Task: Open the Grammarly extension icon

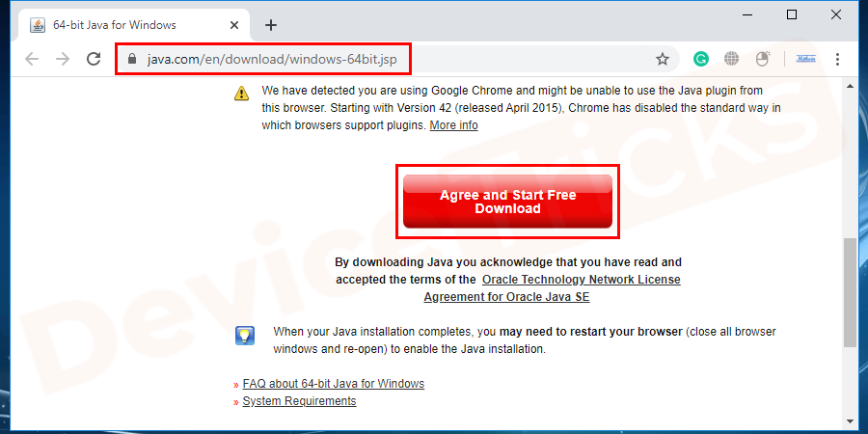Action: pos(701,59)
